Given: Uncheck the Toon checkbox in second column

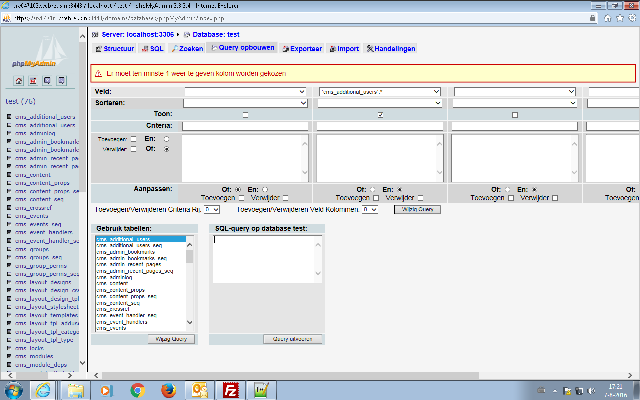Looking at the screenshot, I should tap(380, 114).
